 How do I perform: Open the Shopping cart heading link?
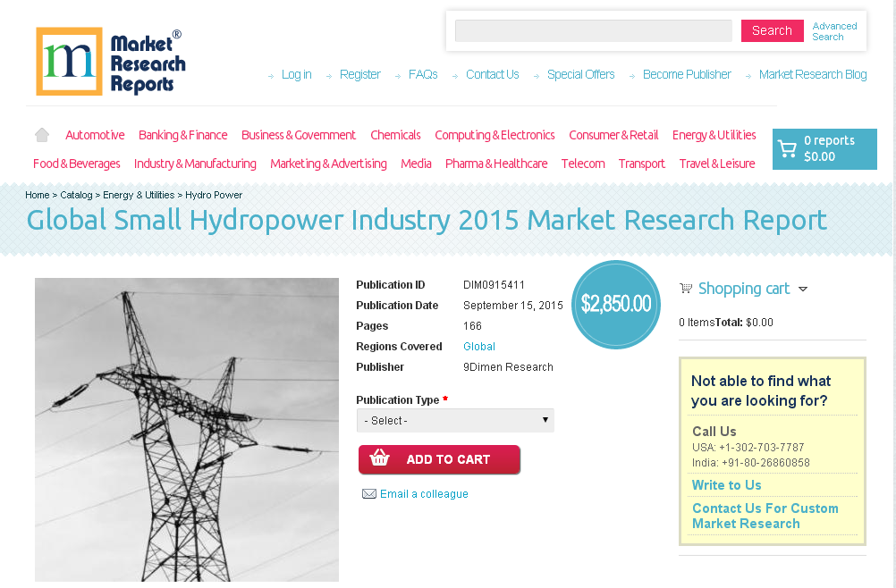coord(744,289)
